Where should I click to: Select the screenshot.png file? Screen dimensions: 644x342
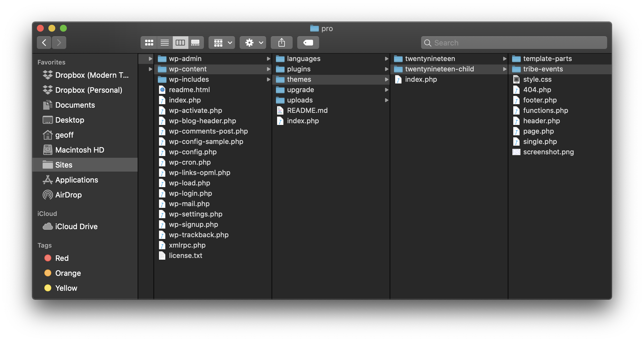[560, 152]
